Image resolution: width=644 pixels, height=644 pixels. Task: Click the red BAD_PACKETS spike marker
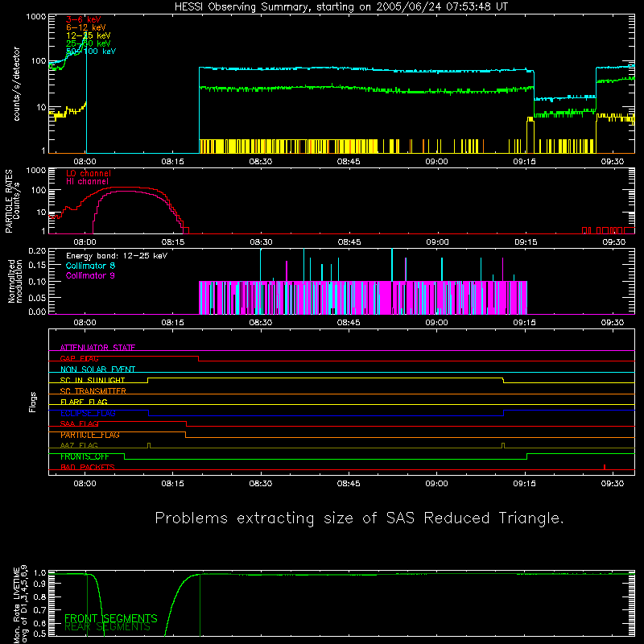tap(605, 467)
